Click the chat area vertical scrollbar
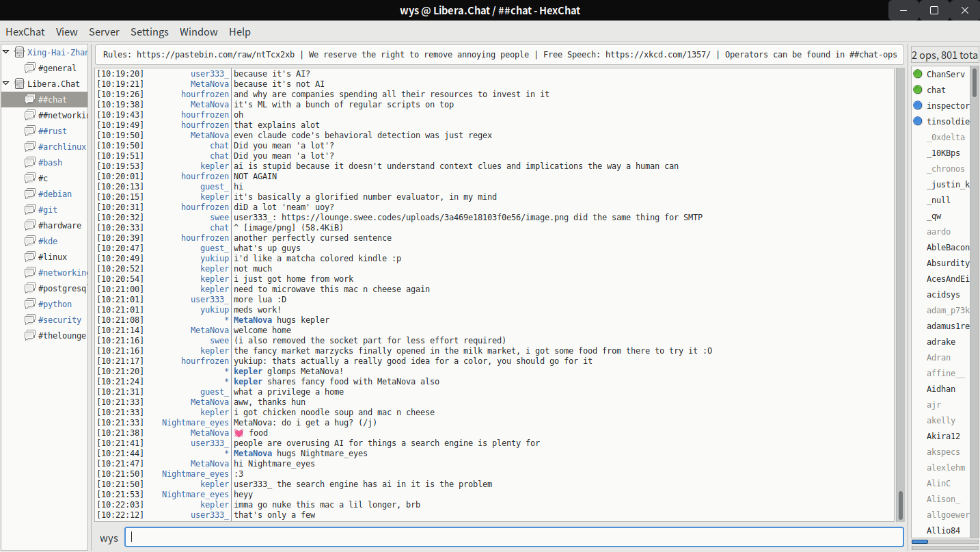The height and width of the screenshot is (552, 980). tap(900, 294)
